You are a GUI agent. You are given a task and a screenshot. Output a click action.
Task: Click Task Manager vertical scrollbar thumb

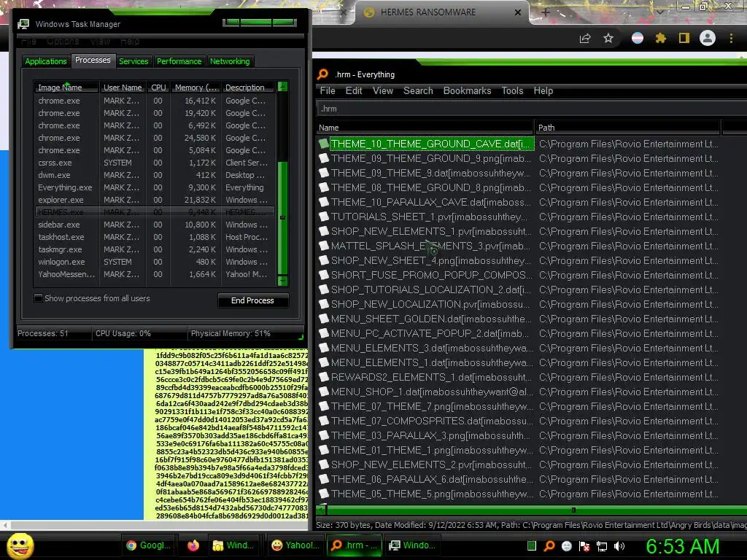(282, 217)
